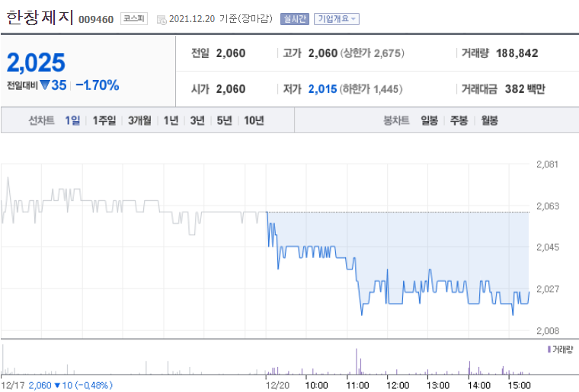Select the 1일 line chart tab
579x392 pixels.
(x=72, y=120)
